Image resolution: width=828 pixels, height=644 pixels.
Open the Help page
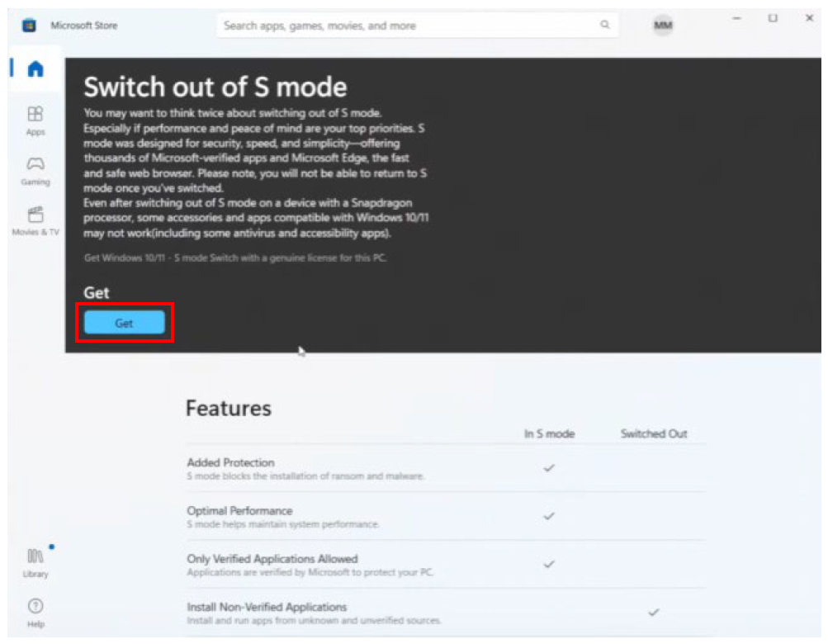pyautogui.click(x=35, y=612)
